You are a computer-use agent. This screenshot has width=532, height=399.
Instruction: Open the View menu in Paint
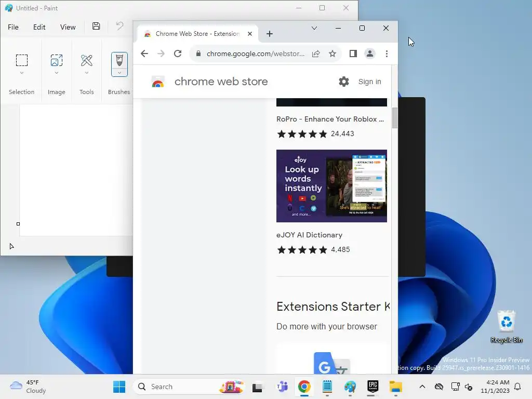coord(68,27)
